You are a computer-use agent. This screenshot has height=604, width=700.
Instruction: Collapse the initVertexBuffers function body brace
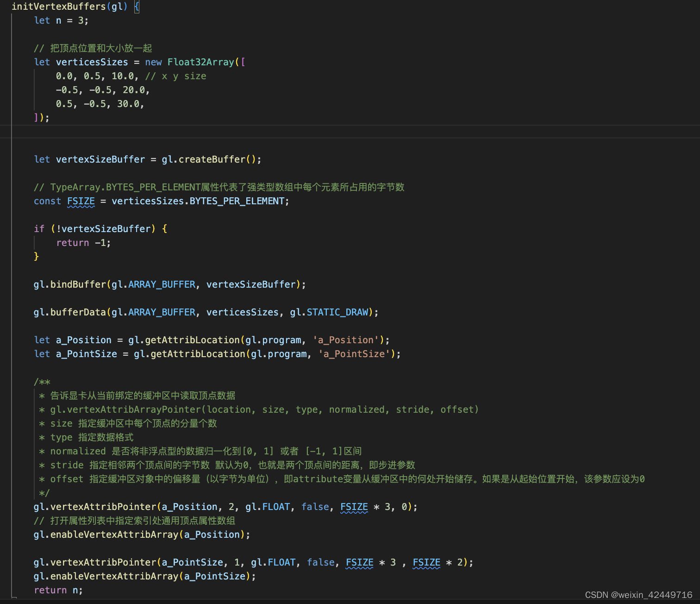click(x=137, y=6)
